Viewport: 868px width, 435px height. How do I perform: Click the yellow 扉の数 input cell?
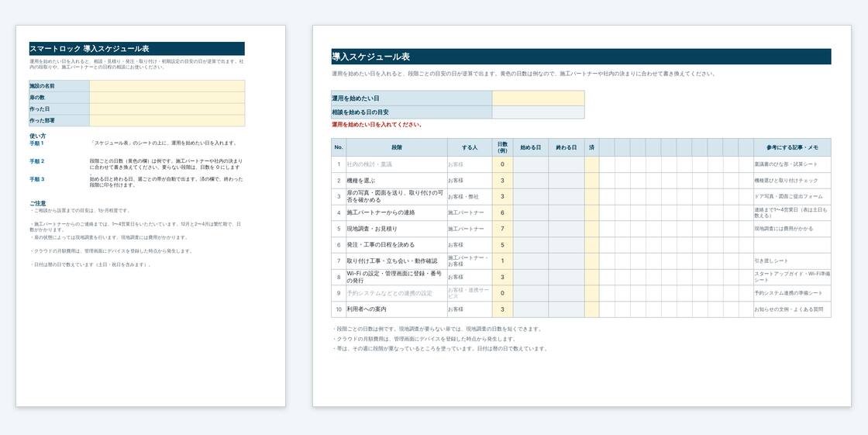(x=167, y=98)
